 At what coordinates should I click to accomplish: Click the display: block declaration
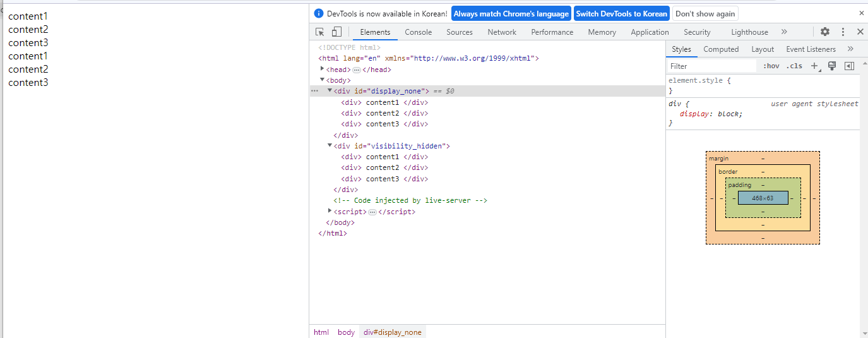711,114
